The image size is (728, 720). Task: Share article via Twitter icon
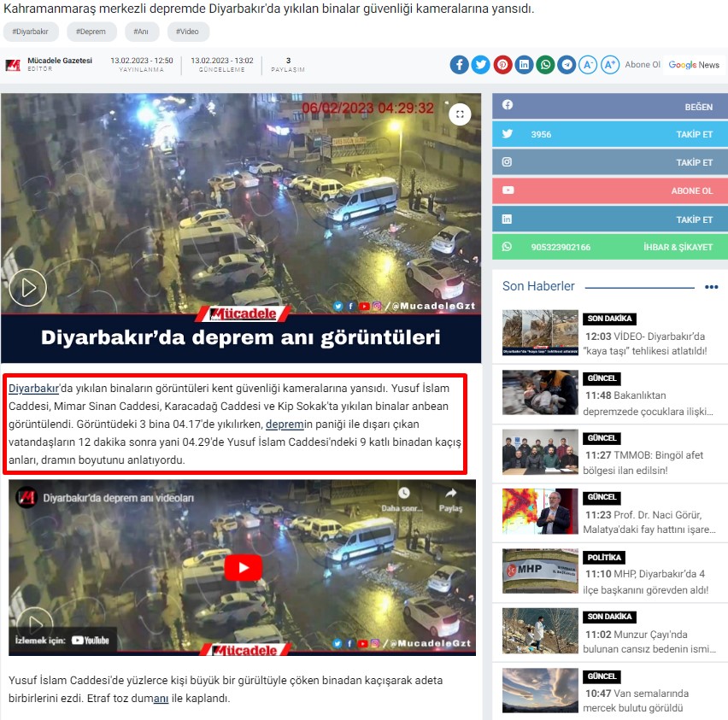481,65
